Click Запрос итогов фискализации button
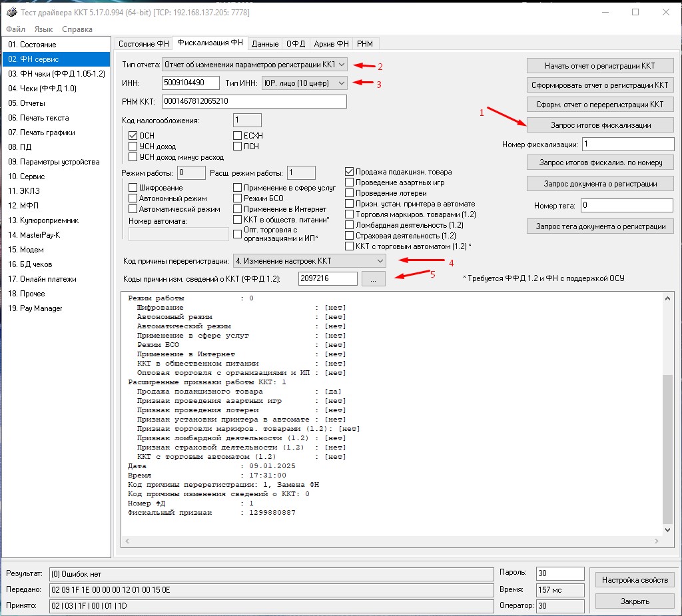 coord(600,125)
